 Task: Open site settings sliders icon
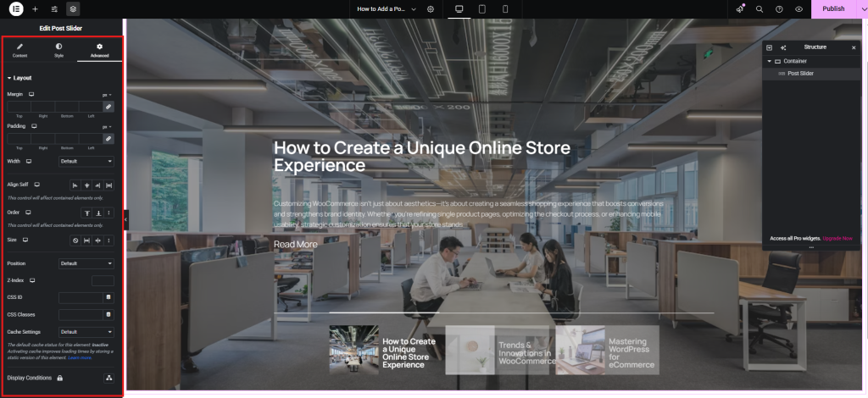[x=54, y=8]
